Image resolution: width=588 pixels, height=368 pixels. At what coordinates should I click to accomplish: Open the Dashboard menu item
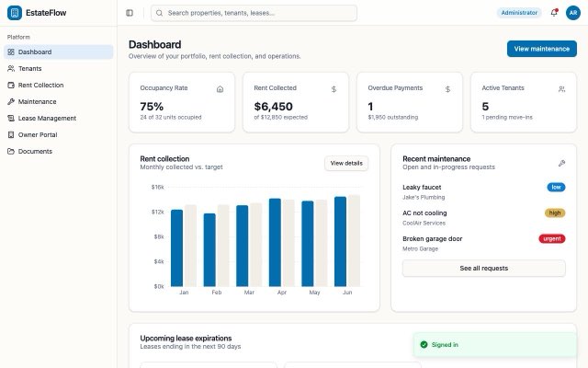click(x=59, y=52)
